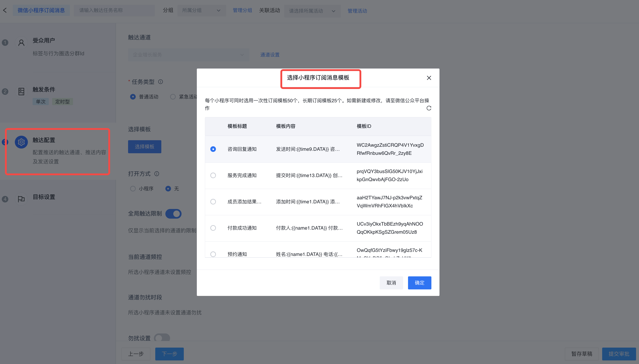Click the 受众用户 person icon
Image resolution: width=639 pixels, height=364 pixels.
(x=21, y=43)
